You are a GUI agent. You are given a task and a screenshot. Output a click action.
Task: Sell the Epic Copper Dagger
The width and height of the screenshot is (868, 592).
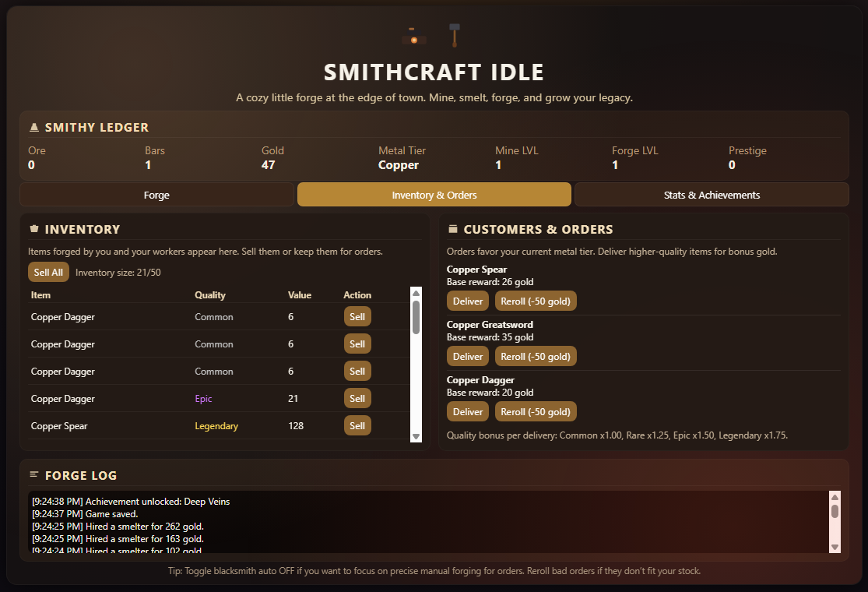[x=357, y=399]
